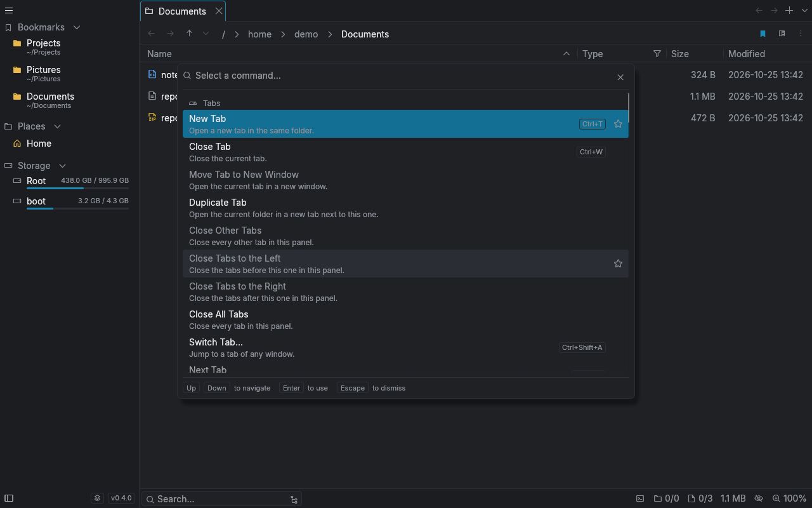Click the layers icon beside the version label

click(97, 498)
